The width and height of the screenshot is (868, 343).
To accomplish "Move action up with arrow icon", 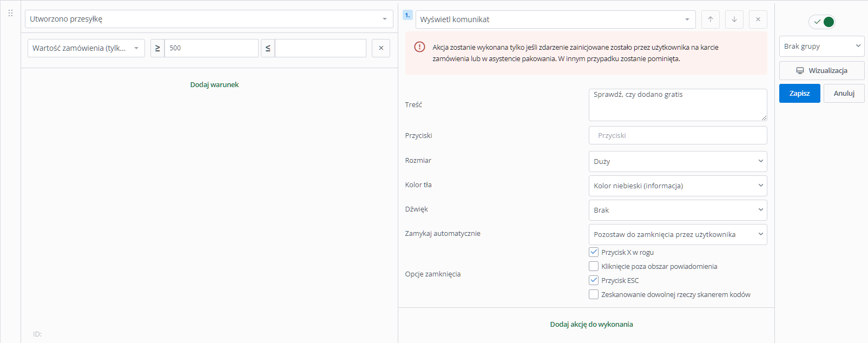I will click(711, 19).
